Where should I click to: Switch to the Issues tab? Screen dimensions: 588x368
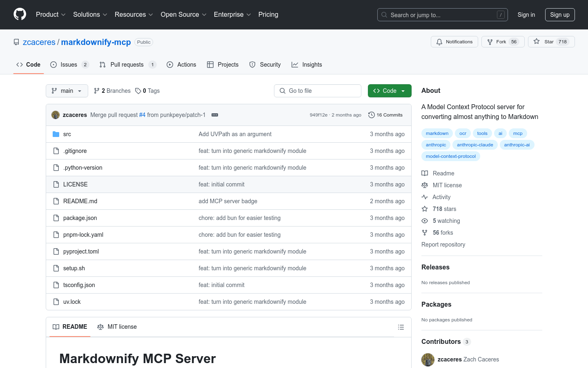[69, 65]
